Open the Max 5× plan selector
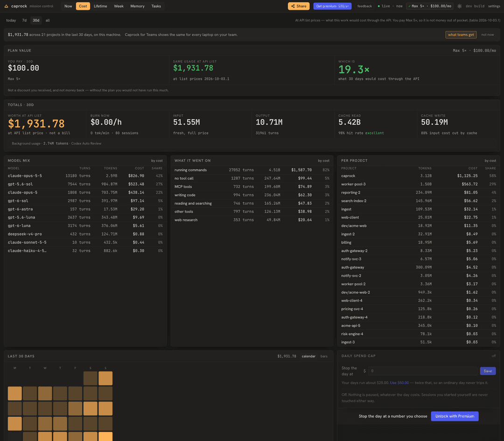The height and width of the screenshot is (441, 504). (x=429, y=6)
